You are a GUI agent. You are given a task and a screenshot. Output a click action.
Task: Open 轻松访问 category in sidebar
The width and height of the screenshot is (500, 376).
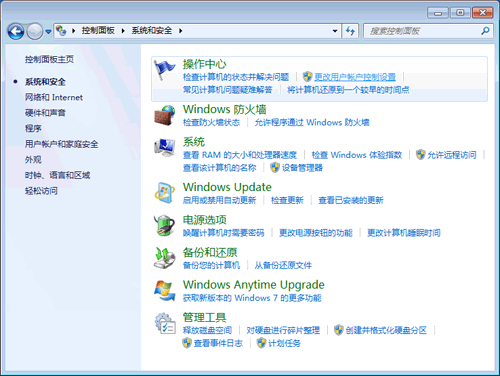coord(41,191)
